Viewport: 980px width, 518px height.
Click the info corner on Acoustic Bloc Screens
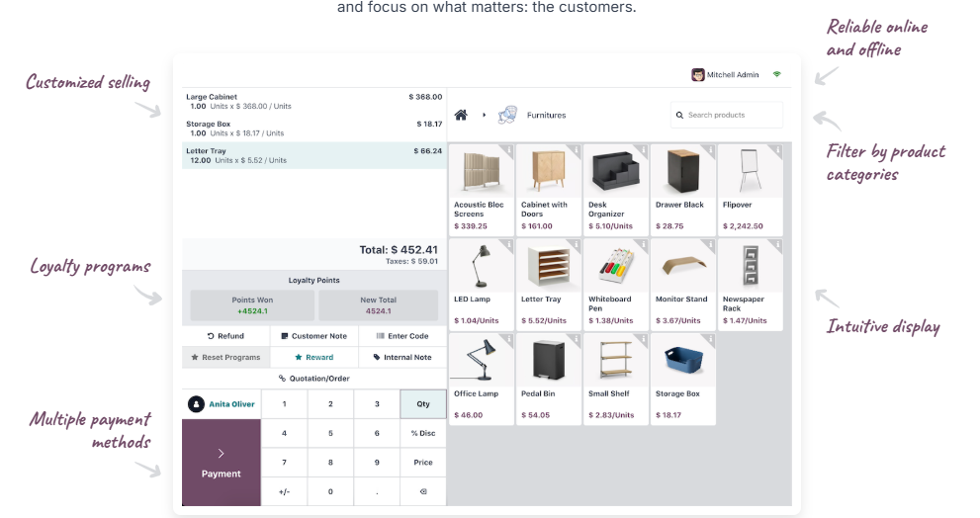507,150
